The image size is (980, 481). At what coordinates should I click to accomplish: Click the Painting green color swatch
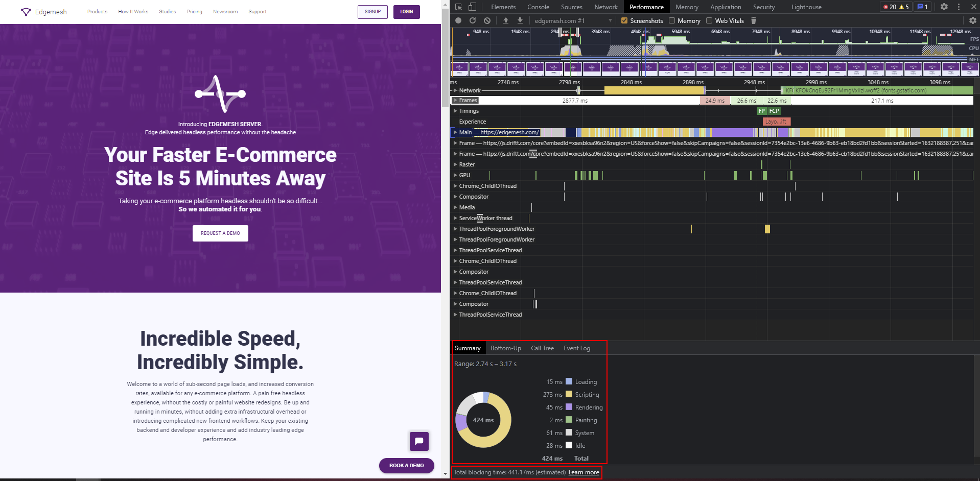point(569,420)
